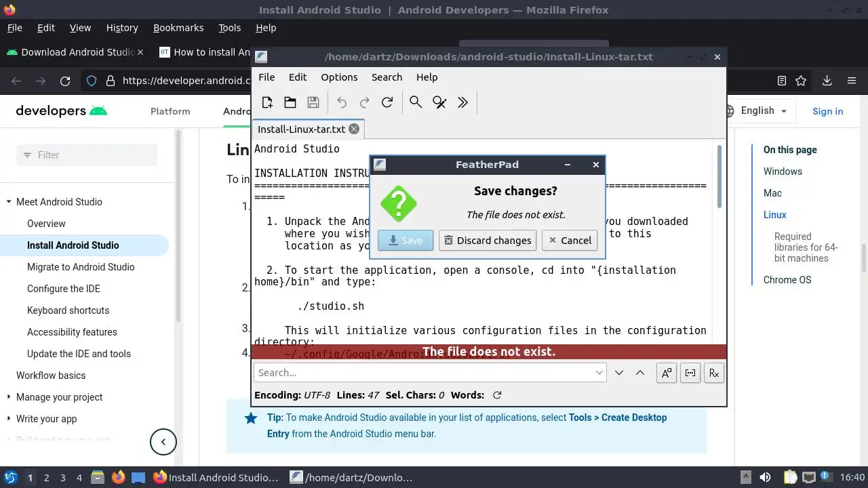Click Firefox reader view icon
This screenshot has height=488, width=868.
(x=782, y=81)
